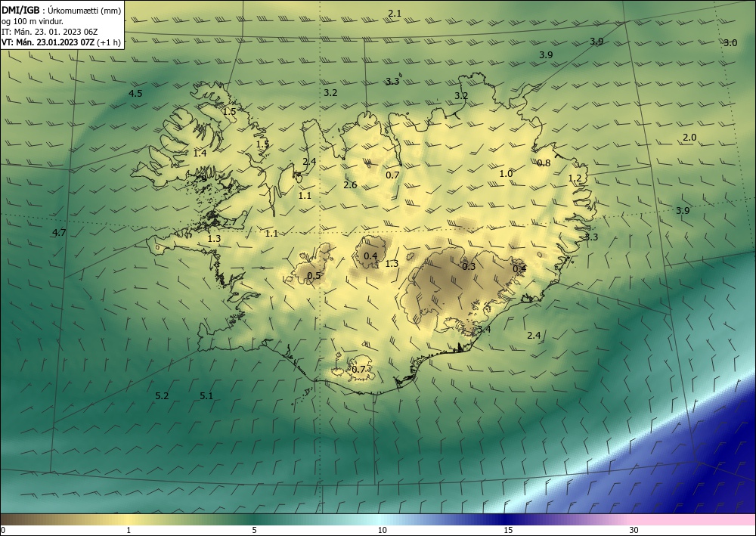
Task: Click the 15 label on the color scale
Action: [x=508, y=530]
